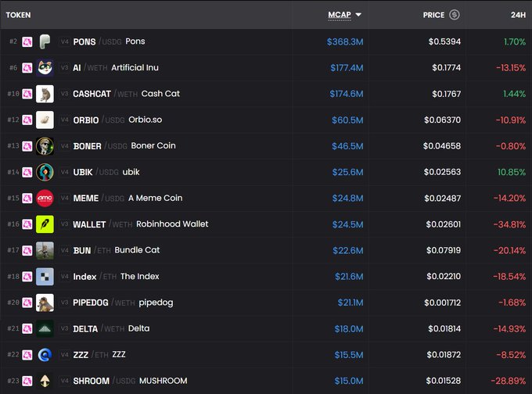Click the pink exchange badge in ORBIO row
The image size is (532, 394).
point(27,120)
